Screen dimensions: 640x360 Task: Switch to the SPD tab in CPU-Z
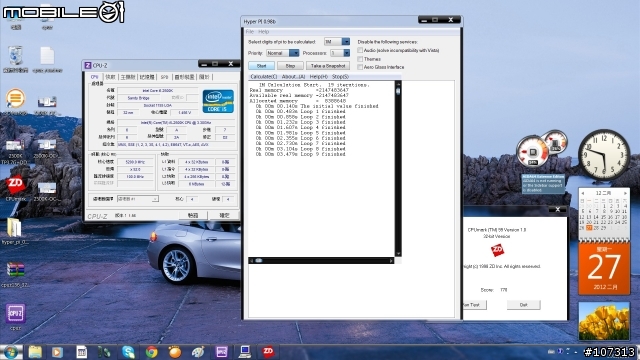[164, 77]
